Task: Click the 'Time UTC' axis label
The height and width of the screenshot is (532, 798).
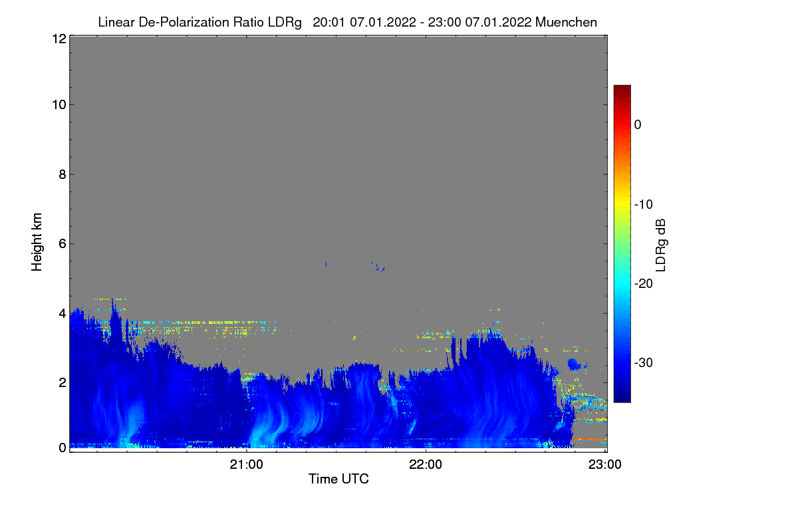Action: [x=338, y=479]
